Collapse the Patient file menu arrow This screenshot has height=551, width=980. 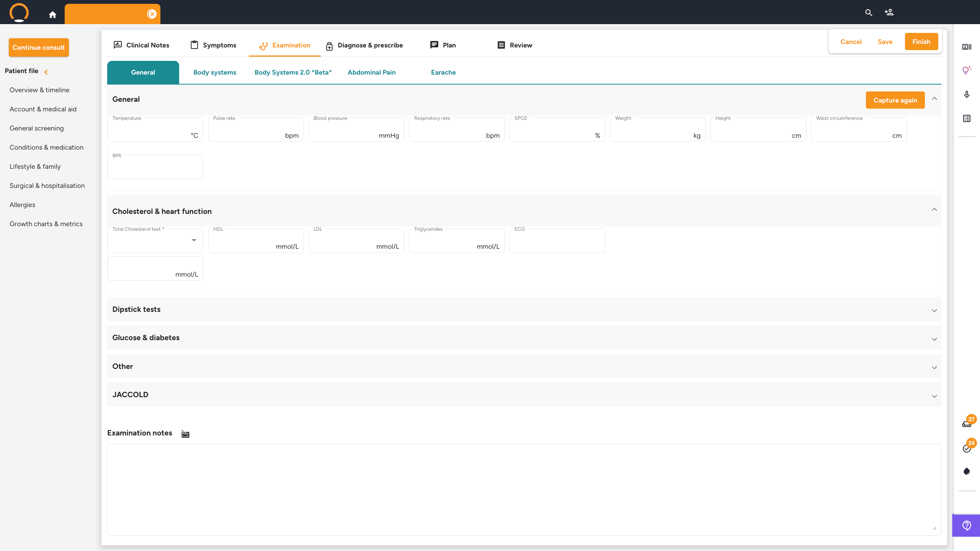coord(46,72)
